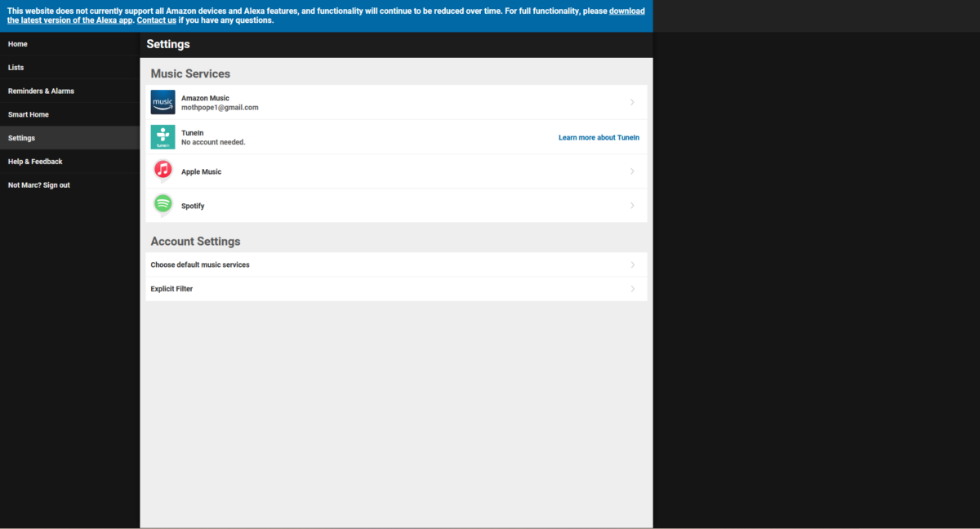
Task: Click the TuneIn logo icon
Action: pos(163,137)
